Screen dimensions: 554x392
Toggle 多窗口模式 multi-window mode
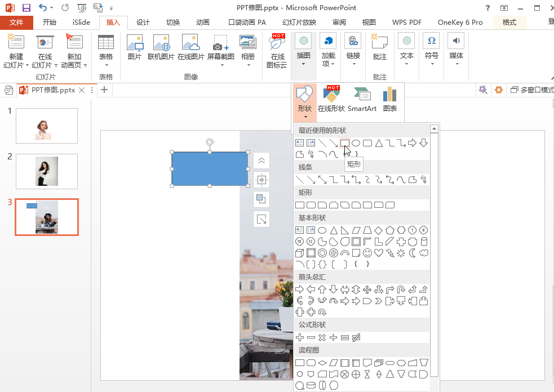tap(532, 90)
